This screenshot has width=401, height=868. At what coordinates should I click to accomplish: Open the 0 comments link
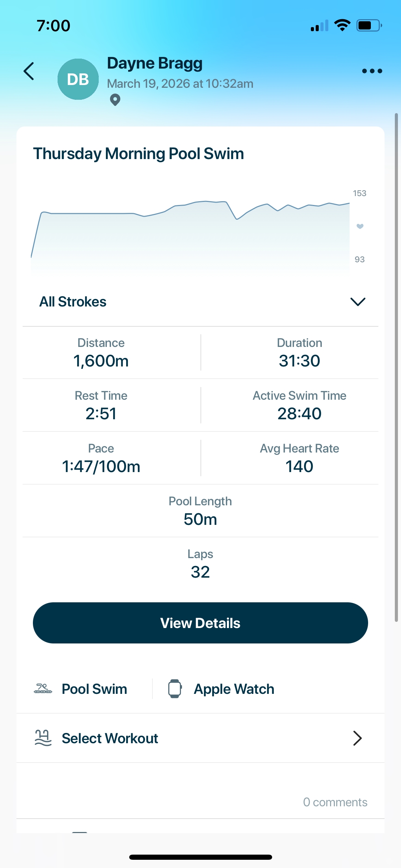point(335,802)
